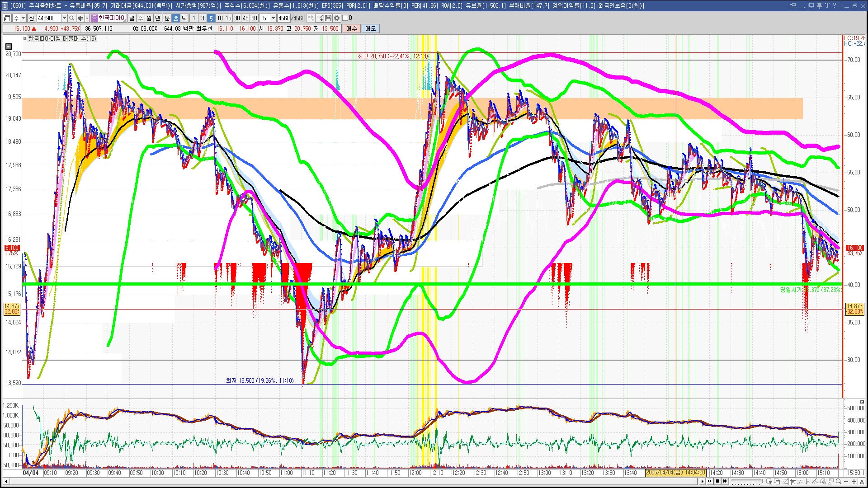Click the 매도 sell button
This screenshot has width=868, height=488.
(x=371, y=28)
